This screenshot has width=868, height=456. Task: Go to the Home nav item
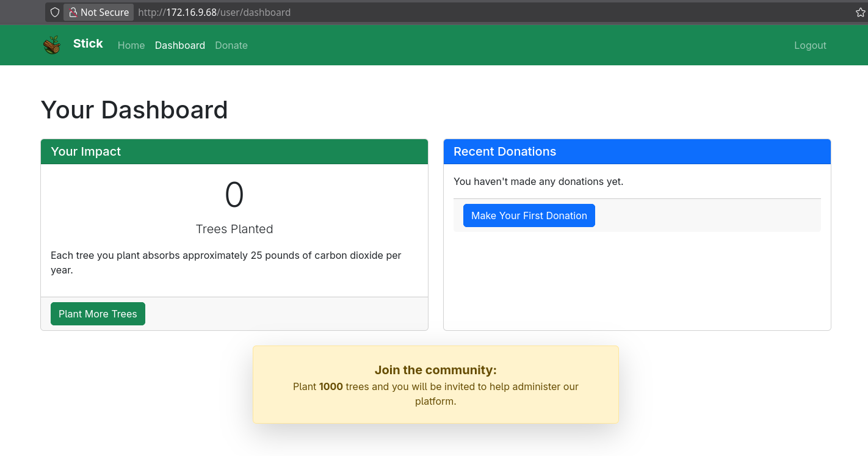click(131, 45)
